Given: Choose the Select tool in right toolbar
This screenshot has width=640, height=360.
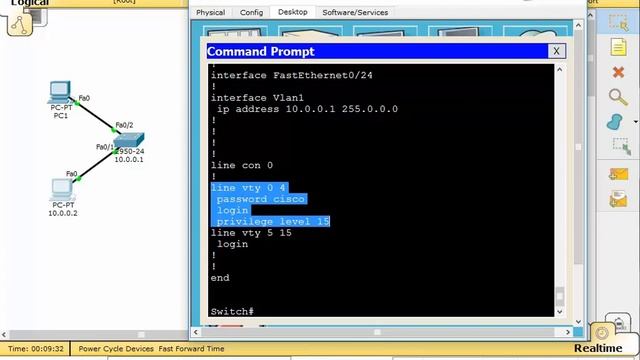Looking at the screenshot, I should [x=618, y=23].
